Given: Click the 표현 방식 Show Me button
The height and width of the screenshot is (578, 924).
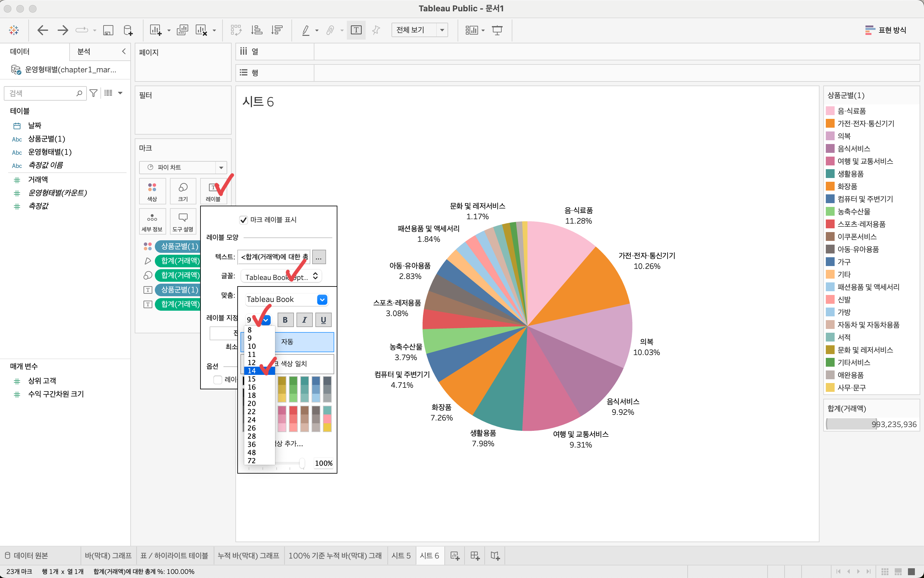Looking at the screenshot, I should coord(886,30).
